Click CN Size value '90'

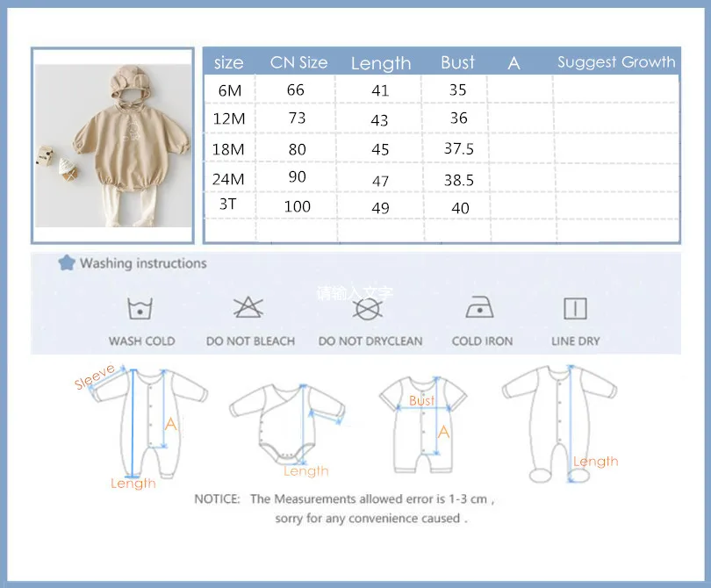tap(297, 176)
